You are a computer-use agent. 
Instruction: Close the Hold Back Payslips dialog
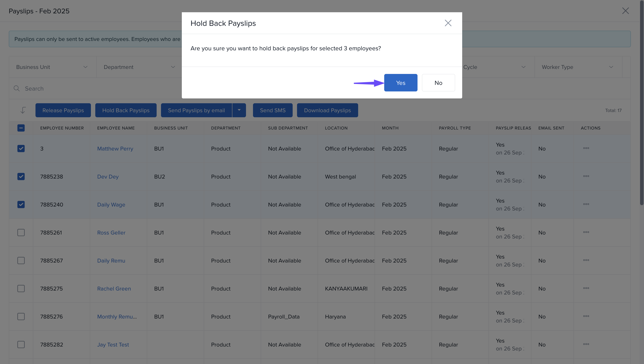click(448, 23)
